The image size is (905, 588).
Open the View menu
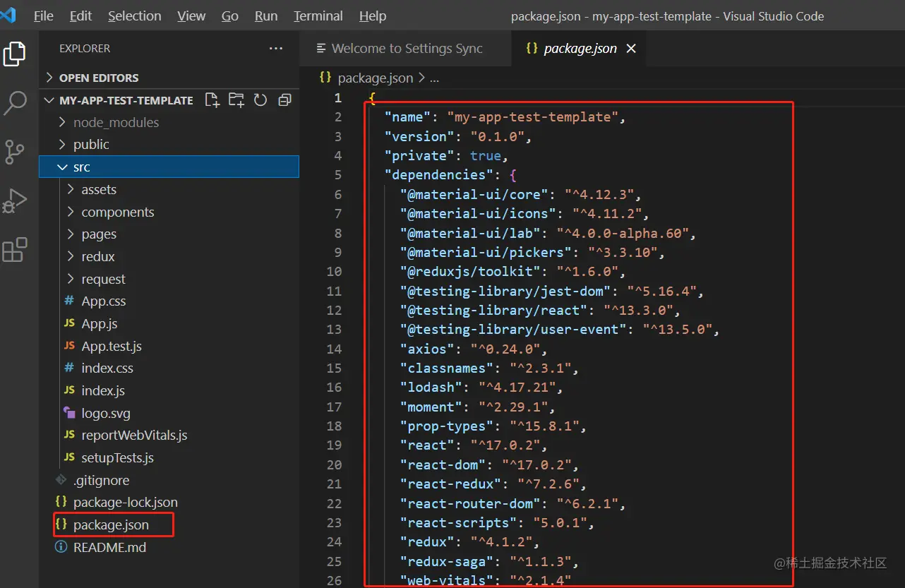point(191,16)
